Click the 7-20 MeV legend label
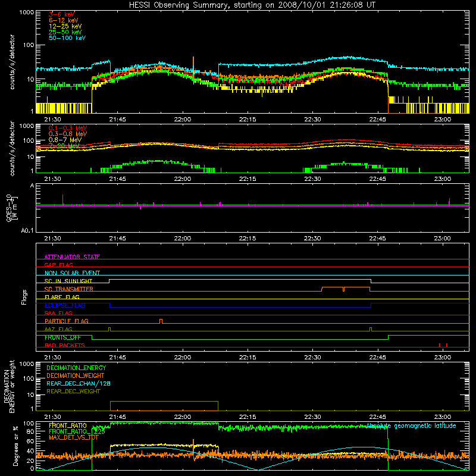Viewport: 476px width, 476px height. (64, 146)
